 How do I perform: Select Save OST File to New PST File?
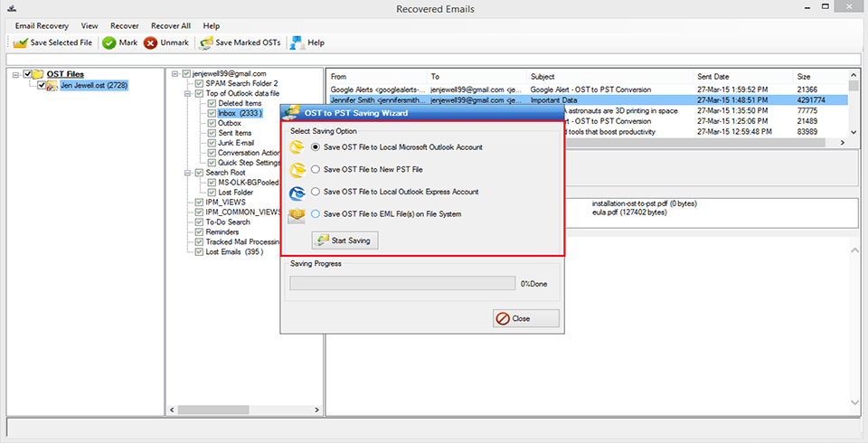point(315,169)
